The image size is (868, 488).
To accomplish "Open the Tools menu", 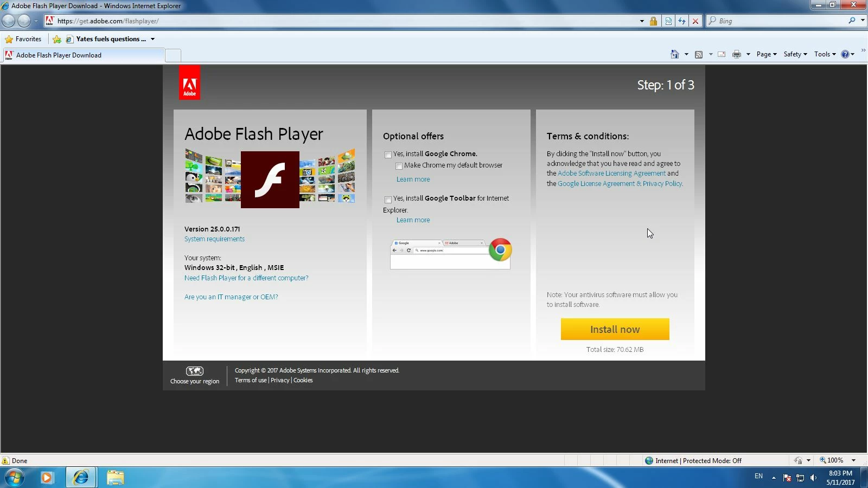I will click(x=825, y=54).
